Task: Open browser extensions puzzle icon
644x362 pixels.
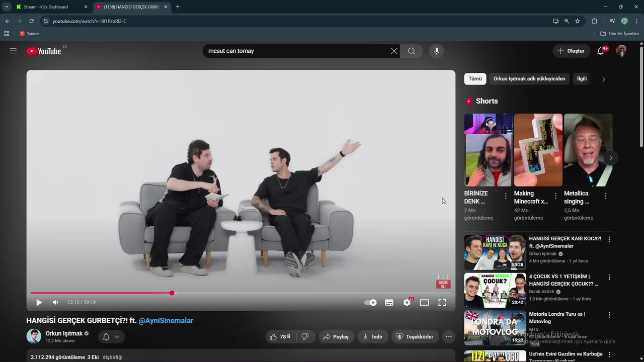Action: (x=595, y=21)
